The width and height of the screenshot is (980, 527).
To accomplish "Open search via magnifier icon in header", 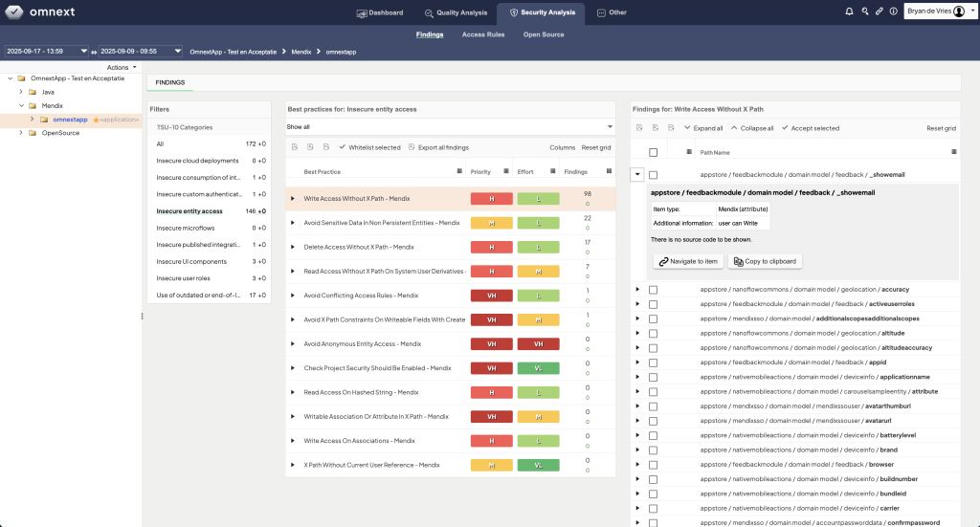I will point(865,11).
